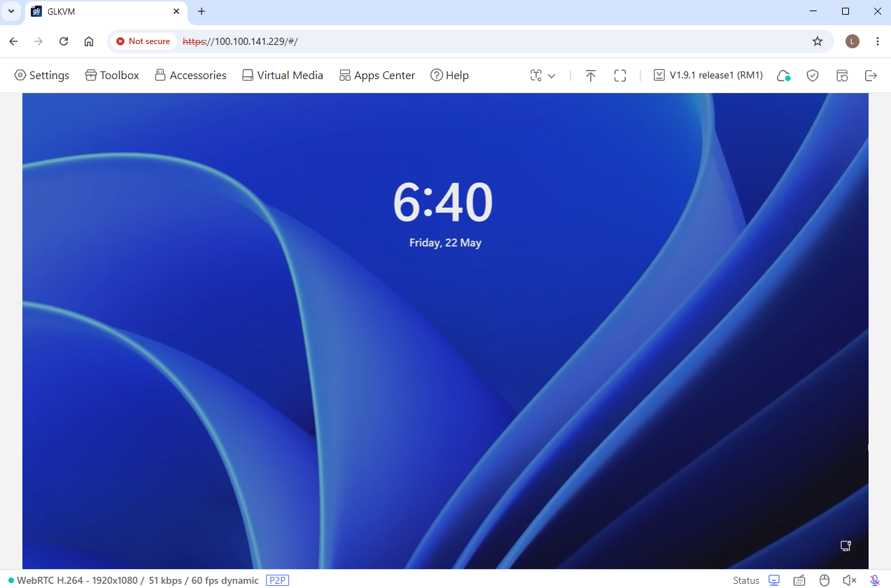This screenshot has width=891, height=588.
Task: Open the Chrome three-dot menu
Action: click(878, 41)
